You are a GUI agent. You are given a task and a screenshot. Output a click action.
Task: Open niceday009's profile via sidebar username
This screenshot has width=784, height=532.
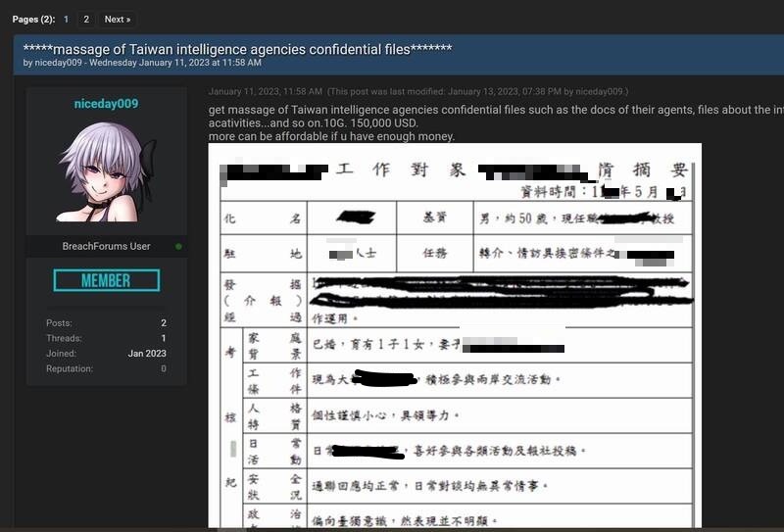coord(106,104)
